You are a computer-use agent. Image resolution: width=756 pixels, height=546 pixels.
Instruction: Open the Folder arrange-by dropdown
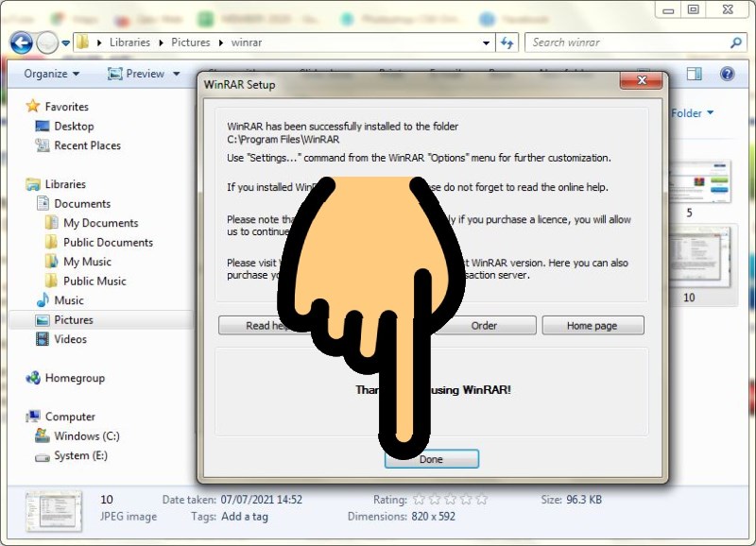pyautogui.click(x=692, y=113)
